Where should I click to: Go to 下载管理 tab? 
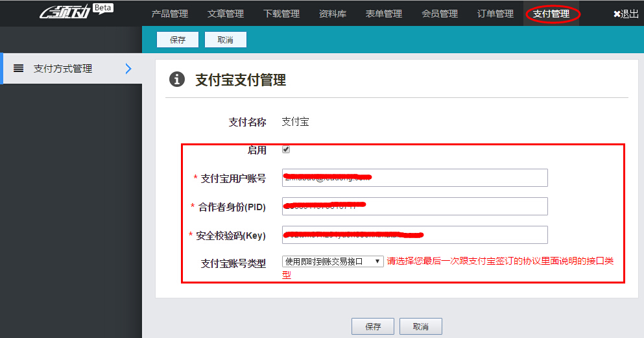(281, 14)
